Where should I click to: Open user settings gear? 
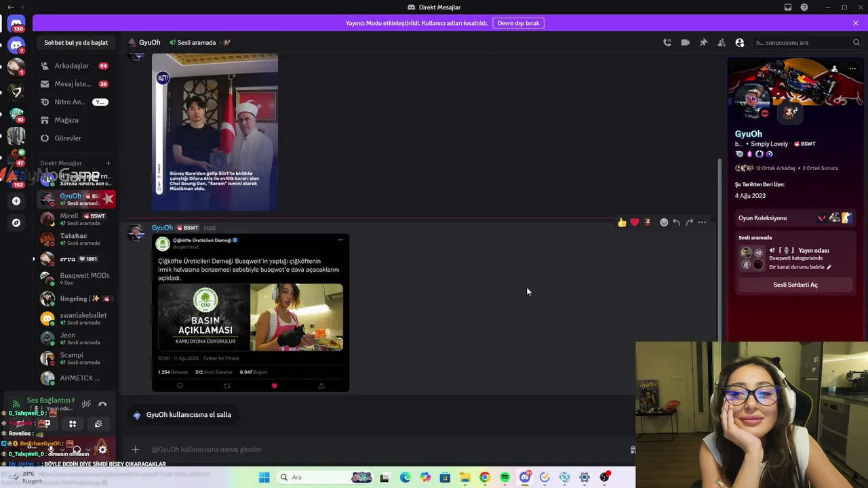tap(102, 449)
